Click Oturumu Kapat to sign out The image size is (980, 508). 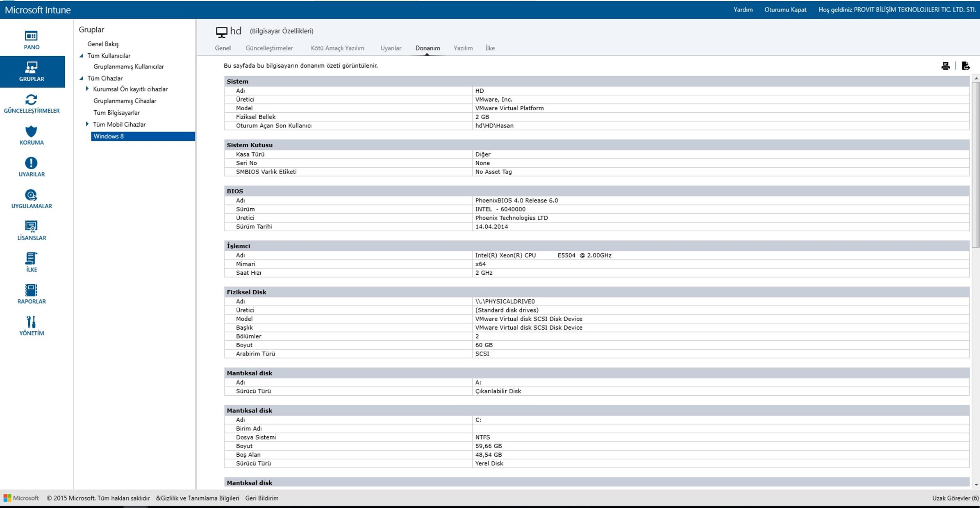(x=785, y=10)
